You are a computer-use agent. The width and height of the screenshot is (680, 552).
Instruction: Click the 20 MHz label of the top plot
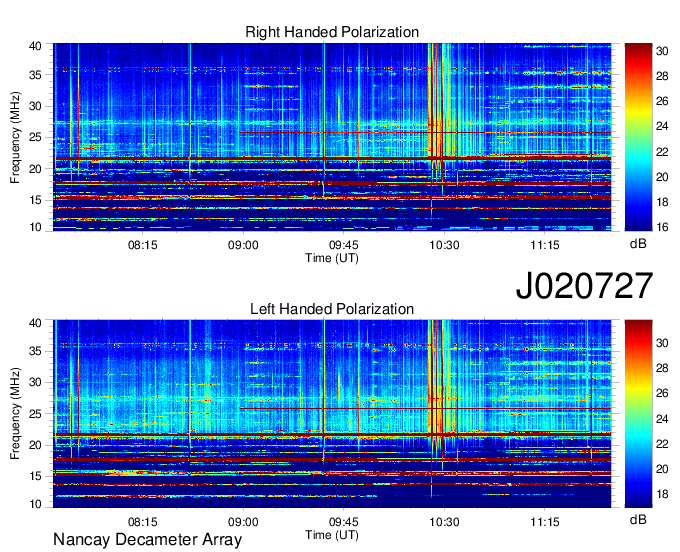click(36, 169)
